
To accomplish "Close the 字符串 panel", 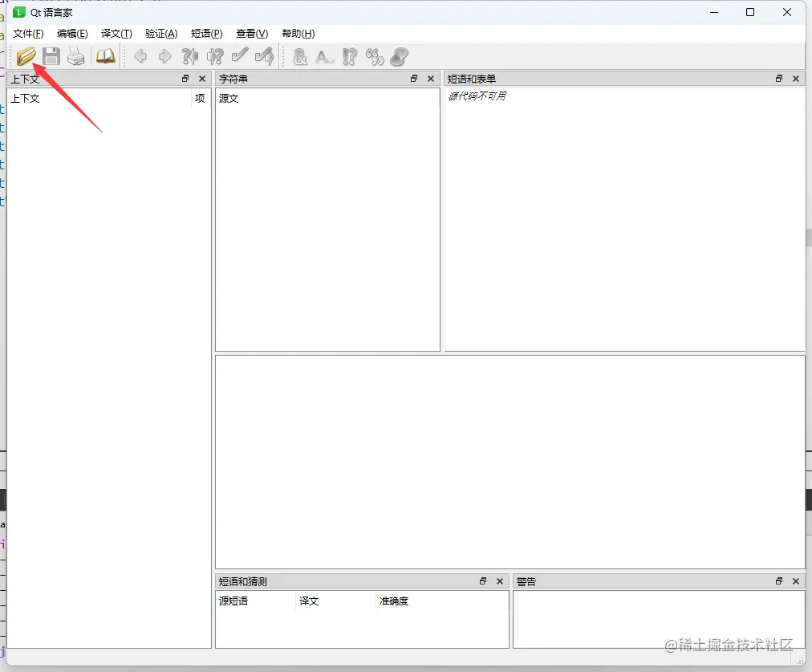I will (x=431, y=78).
